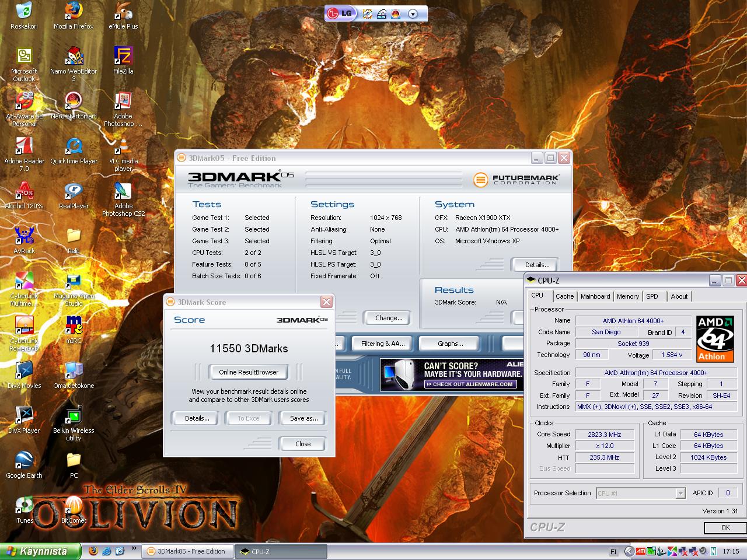Image resolution: width=747 pixels, height=560 pixels.
Task: Click Save as... in the Score dialog
Action: (x=304, y=418)
